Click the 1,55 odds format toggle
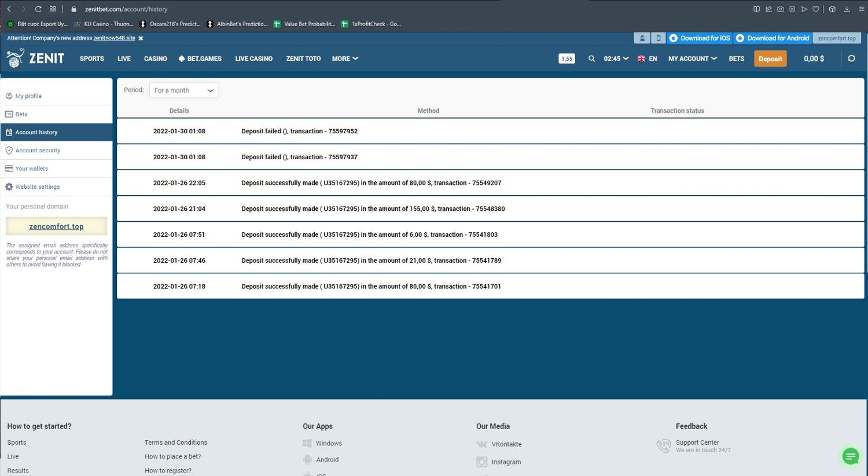This screenshot has height=476, width=868. point(567,58)
